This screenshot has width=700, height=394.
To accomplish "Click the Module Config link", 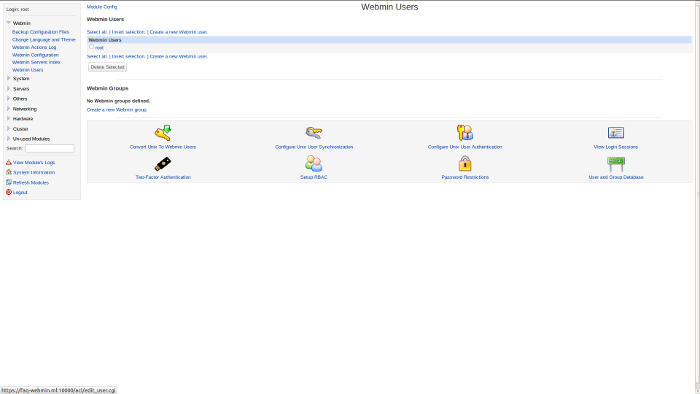I will tap(102, 7).
